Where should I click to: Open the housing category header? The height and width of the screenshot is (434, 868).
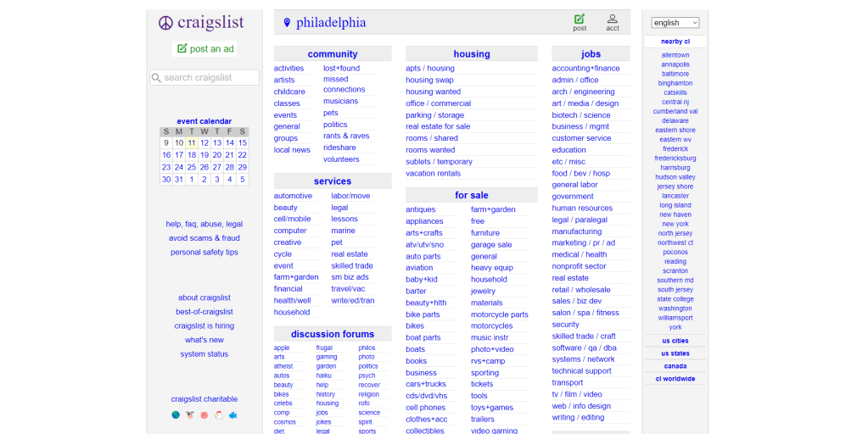pos(471,54)
